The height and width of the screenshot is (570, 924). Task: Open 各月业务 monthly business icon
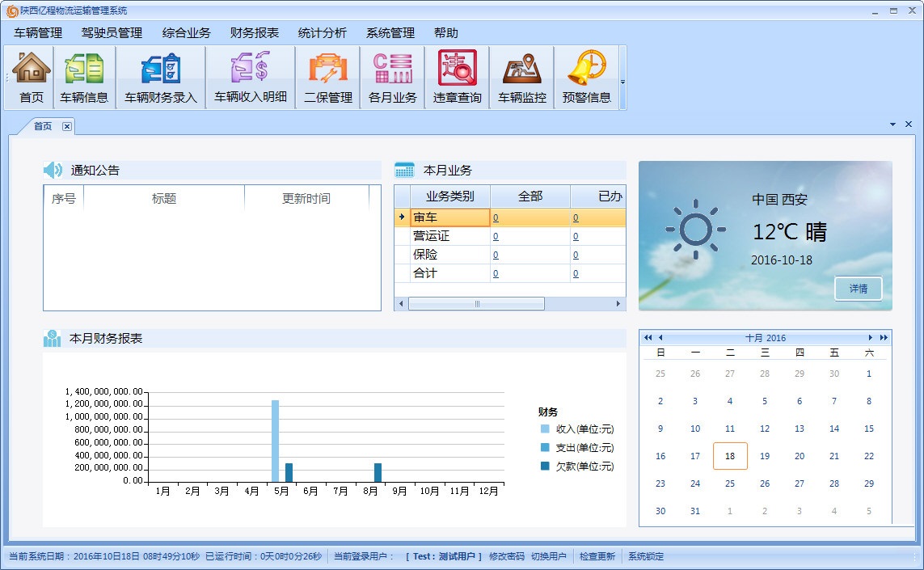[392, 78]
